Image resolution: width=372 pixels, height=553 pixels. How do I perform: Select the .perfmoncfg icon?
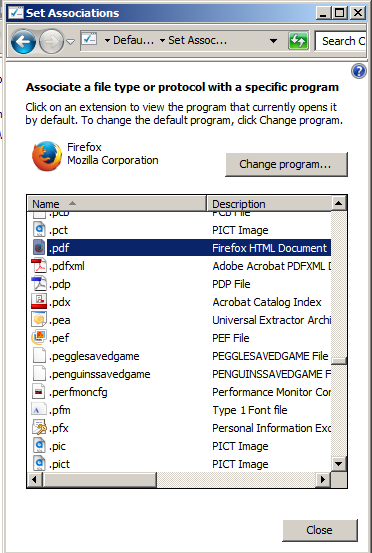(39, 392)
